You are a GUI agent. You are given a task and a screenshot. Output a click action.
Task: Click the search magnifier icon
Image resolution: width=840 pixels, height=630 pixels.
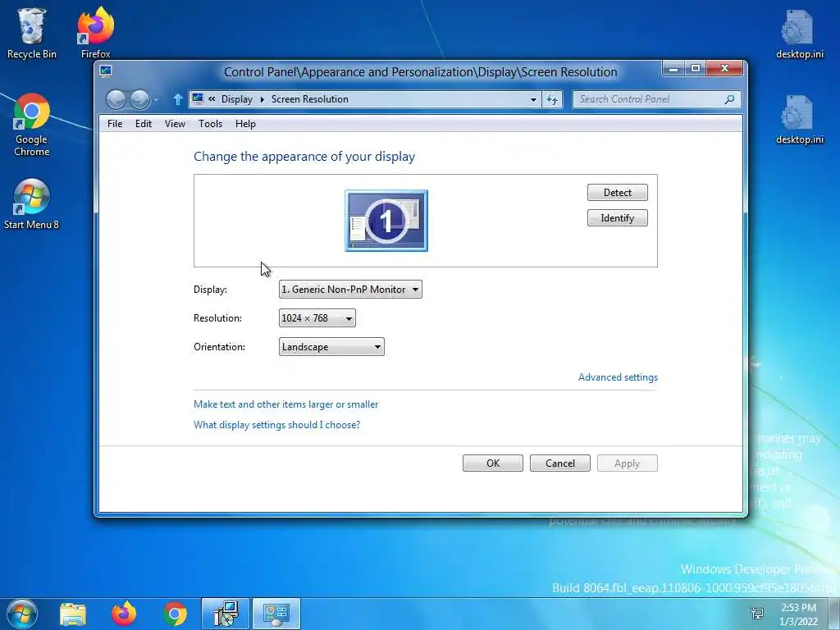point(729,99)
